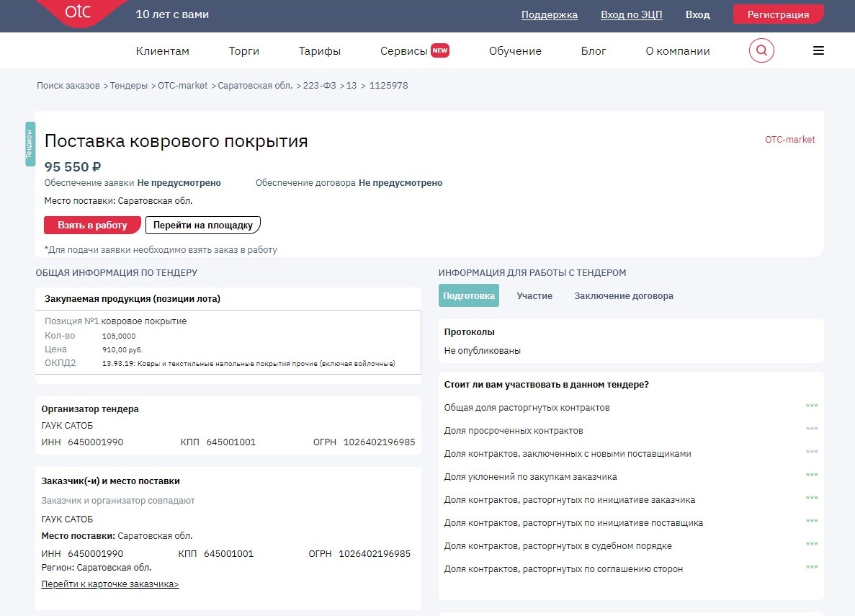Click Перейти на площадку button
The height and width of the screenshot is (616, 855).
pyautogui.click(x=202, y=225)
